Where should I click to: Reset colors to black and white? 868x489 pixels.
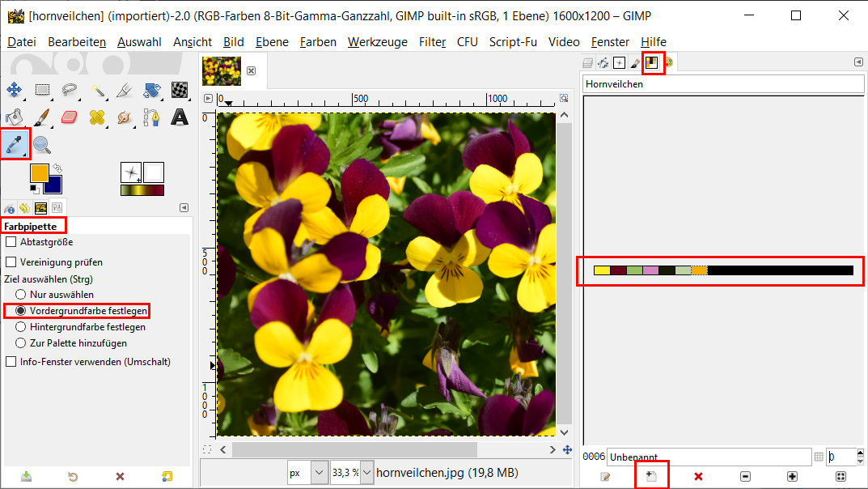[34, 189]
